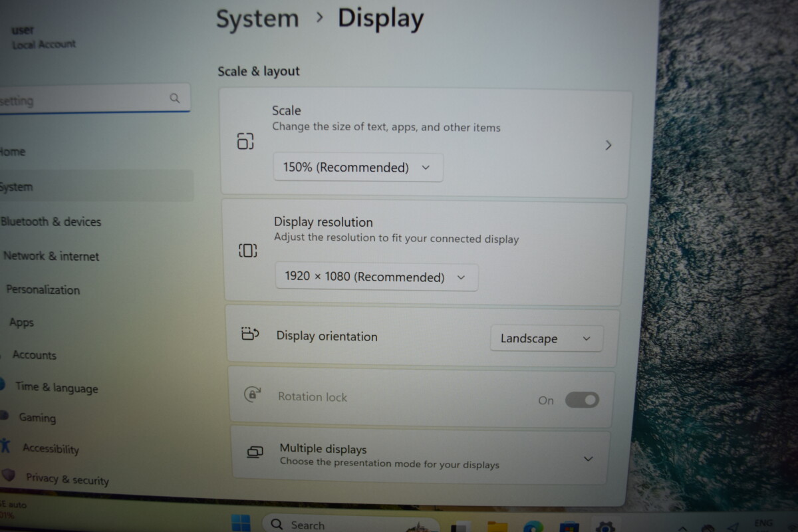Open Accounts settings
The height and width of the screenshot is (532, 798).
click(x=35, y=355)
